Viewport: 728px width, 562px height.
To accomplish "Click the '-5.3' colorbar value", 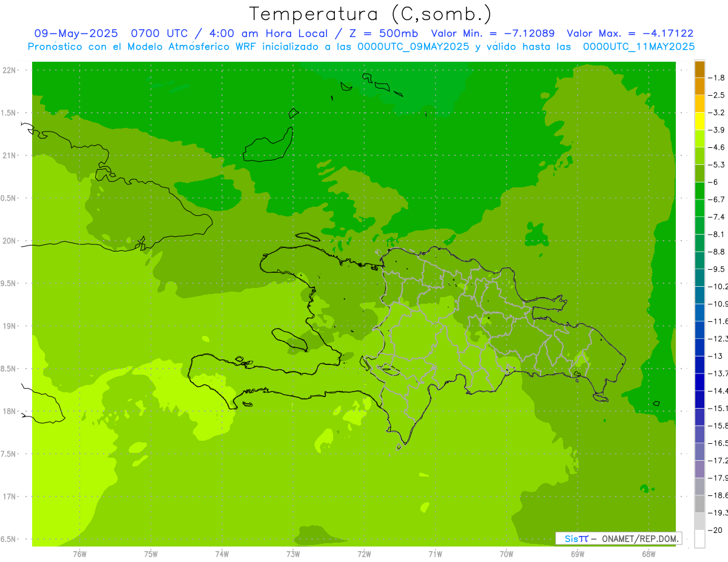I will [x=716, y=165].
